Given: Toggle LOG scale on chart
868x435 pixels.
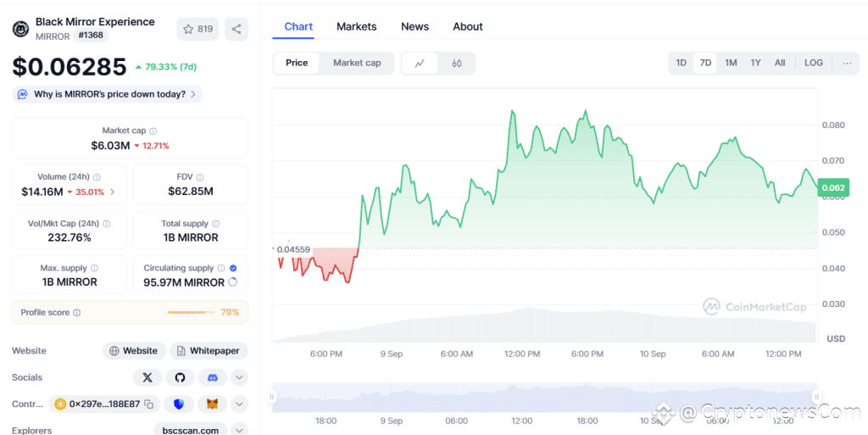Looking at the screenshot, I should (x=814, y=63).
